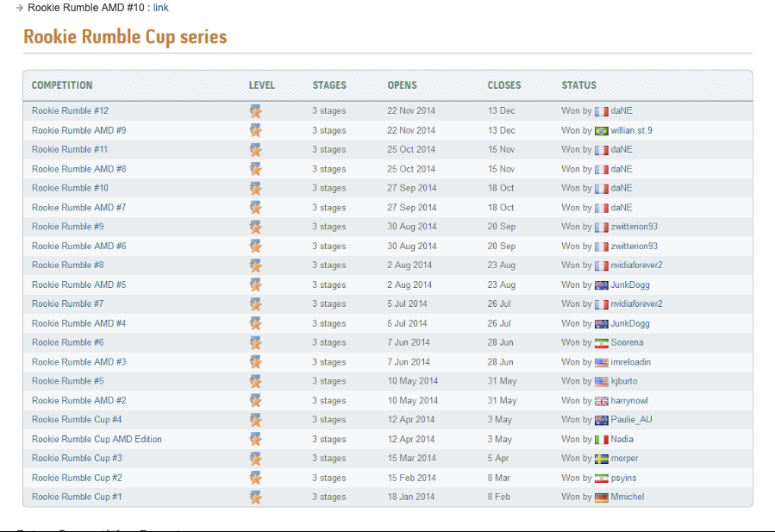Click the STATUS column header
This screenshot has width=775, height=532.
(578, 85)
